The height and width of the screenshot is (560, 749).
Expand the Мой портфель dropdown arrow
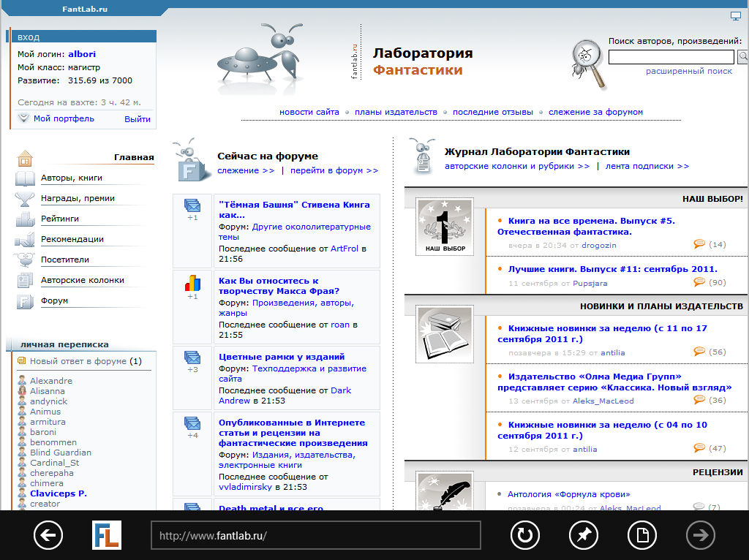coord(24,118)
